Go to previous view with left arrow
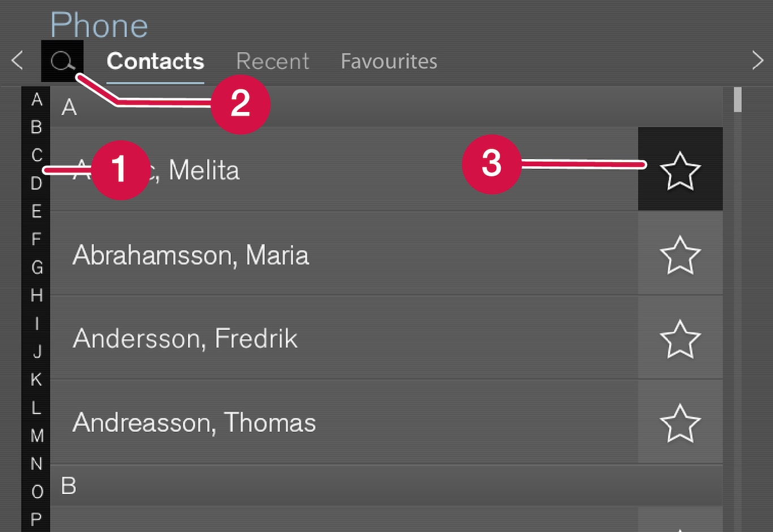Viewport: 773px width, 532px height. pos(18,60)
